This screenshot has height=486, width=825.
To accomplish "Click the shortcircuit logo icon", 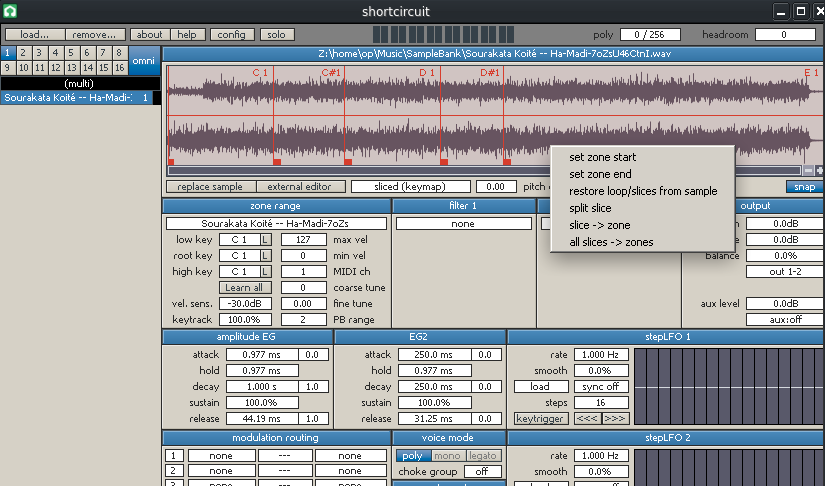I will [x=9, y=11].
